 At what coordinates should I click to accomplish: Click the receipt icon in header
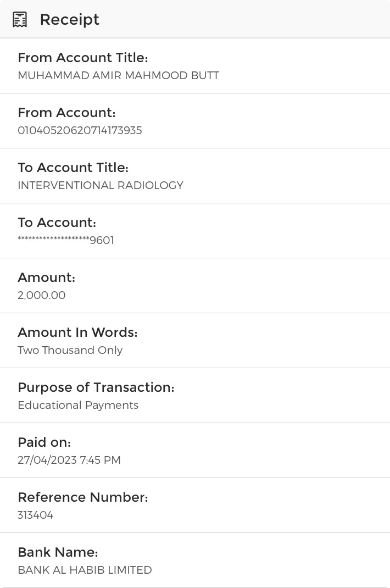(20, 20)
